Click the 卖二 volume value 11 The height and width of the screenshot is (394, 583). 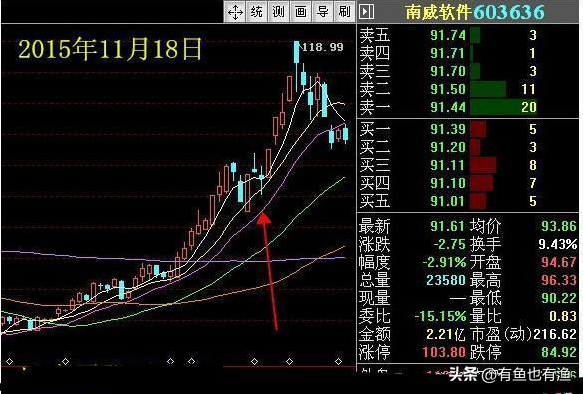click(528, 89)
